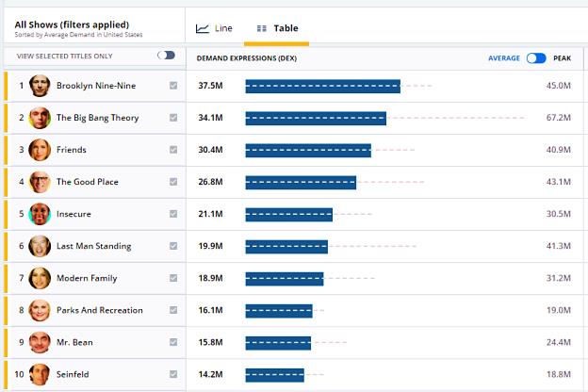Click the line chart icon
Viewport: 588px width, 392px height.
point(202,29)
